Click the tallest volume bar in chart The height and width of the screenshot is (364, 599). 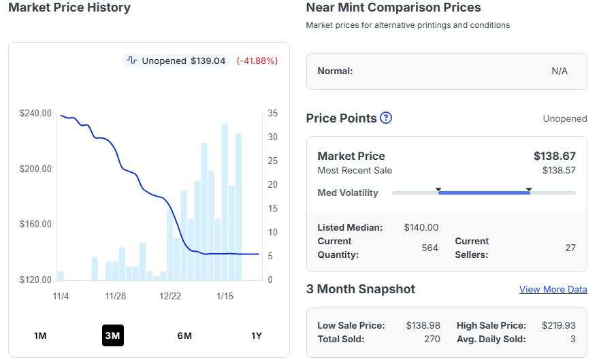225,201
